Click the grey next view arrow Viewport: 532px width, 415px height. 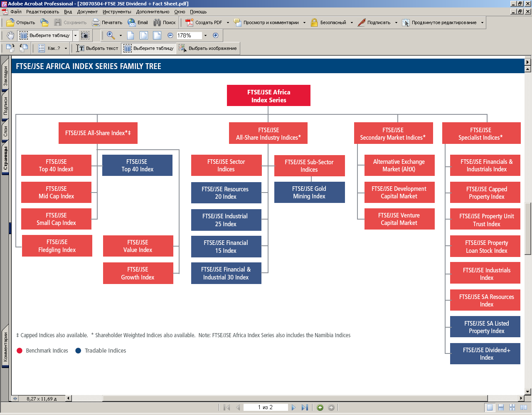[331, 408]
